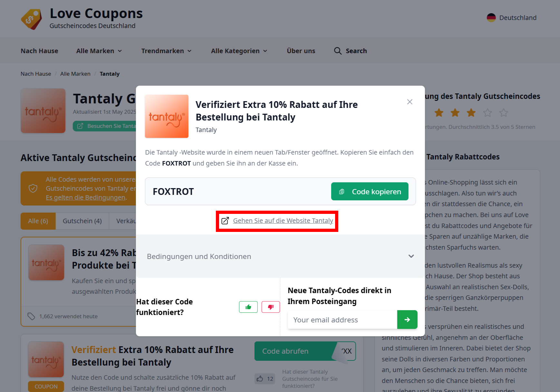Open the Alle Kategorien dropdown menu
The width and height of the screenshot is (560, 392).
pyautogui.click(x=239, y=51)
